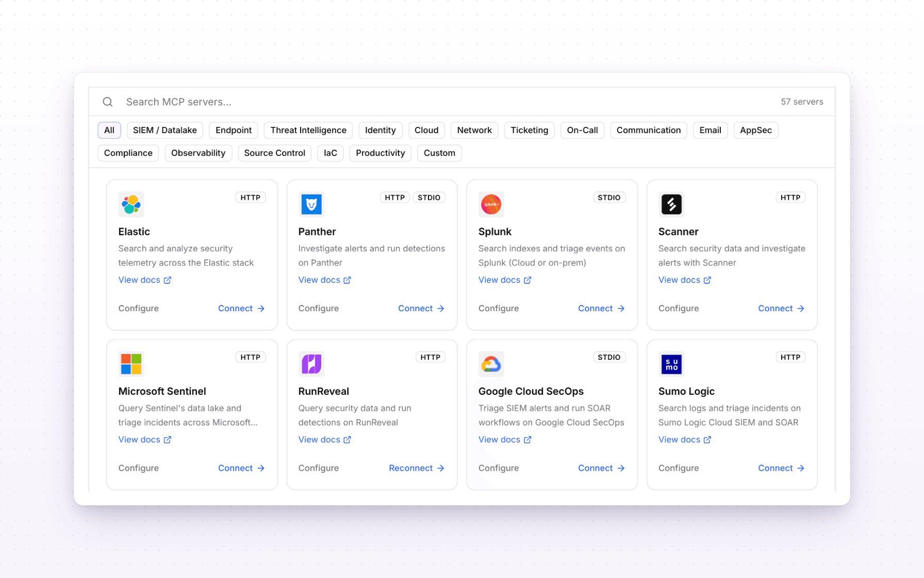
Task: Configure the Splunk server
Action: (x=499, y=308)
